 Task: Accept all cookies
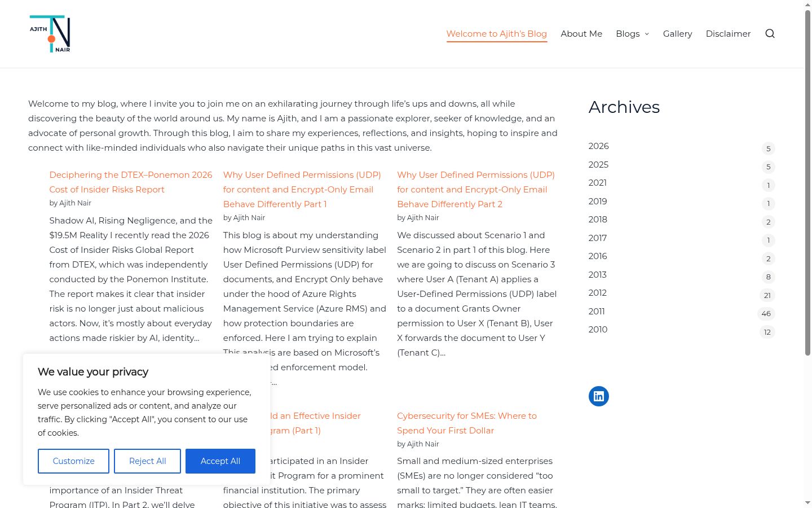click(220, 461)
